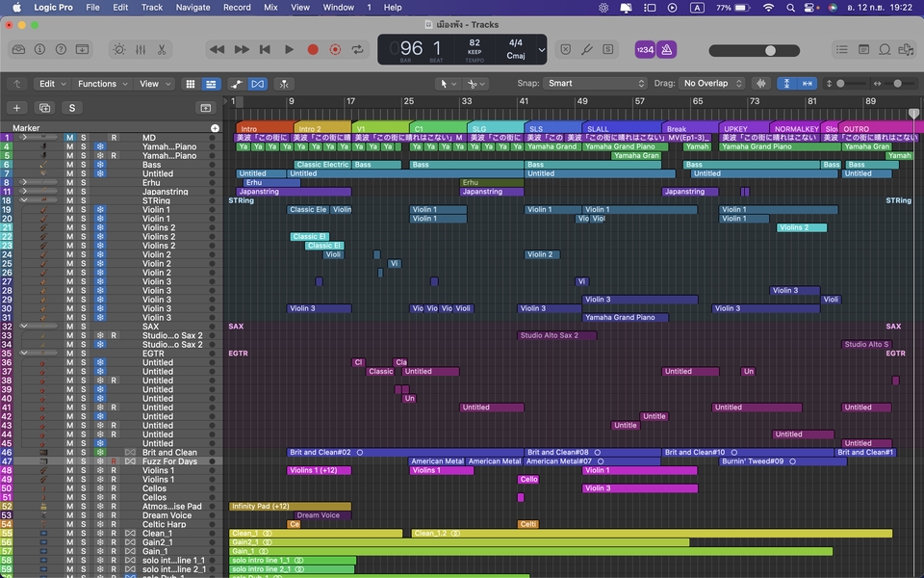Click the plus button to add a new track
This screenshot has width=924, height=578.
tap(15, 107)
